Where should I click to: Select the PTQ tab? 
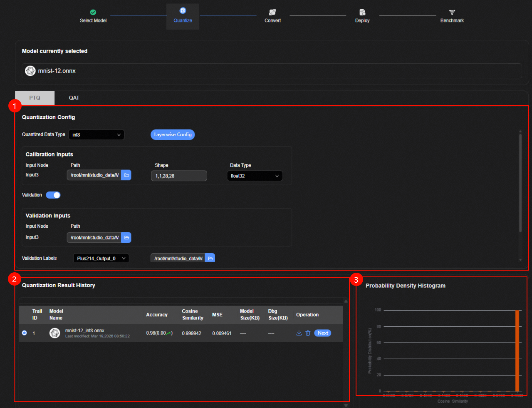click(35, 98)
